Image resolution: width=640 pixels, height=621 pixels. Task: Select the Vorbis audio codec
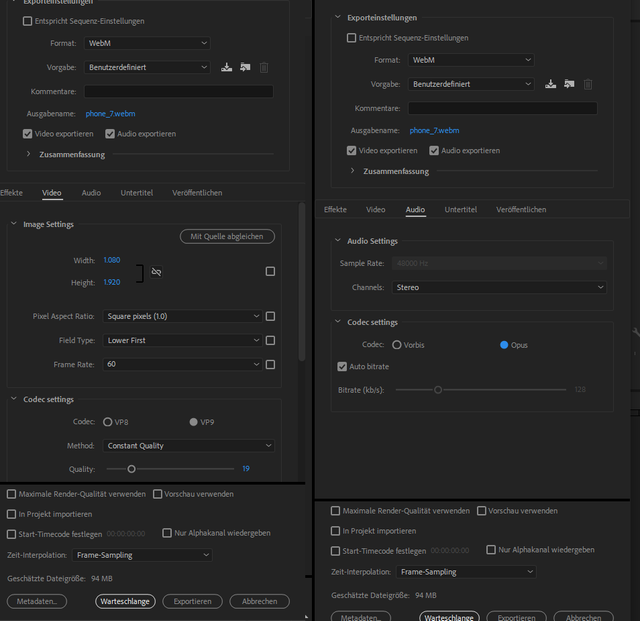(397, 345)
